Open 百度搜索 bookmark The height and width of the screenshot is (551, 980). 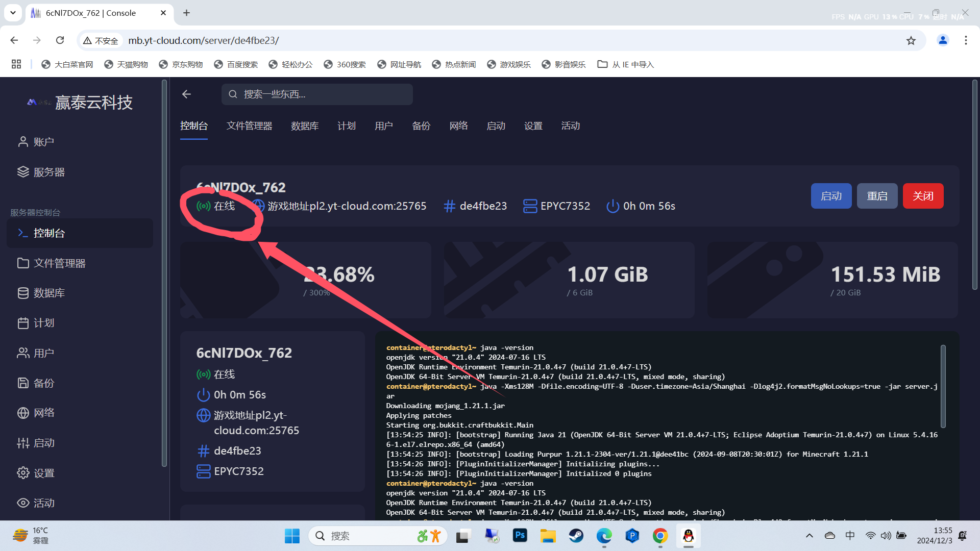tap(236, 64)
